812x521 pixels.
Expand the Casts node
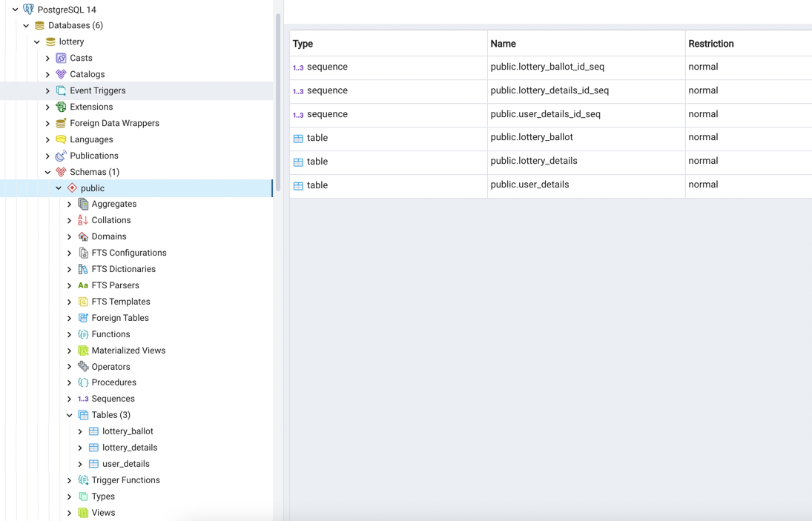point(47,58)
